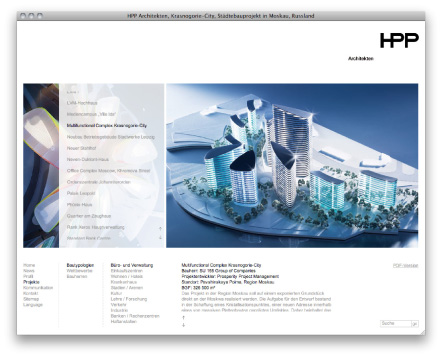The image size is (445, 360).
Task: Select Bautypologien submenu item
Action: click(x=80, y=265)
